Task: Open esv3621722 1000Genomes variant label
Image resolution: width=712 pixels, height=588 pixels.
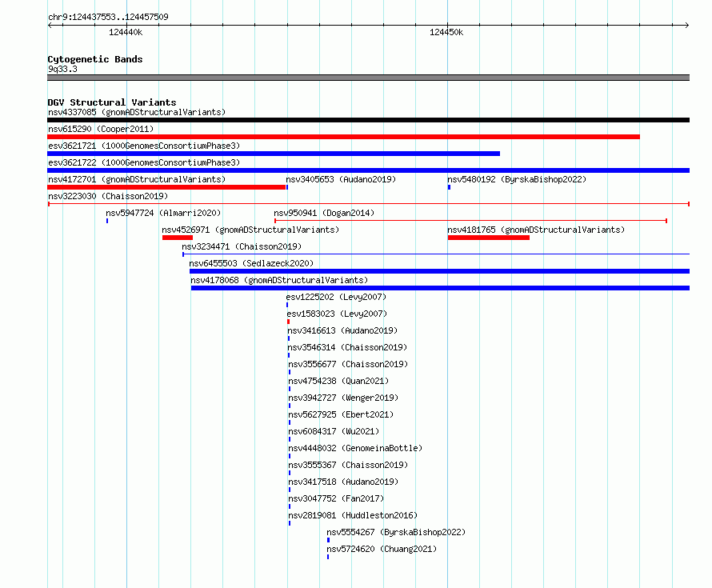Action: point(144,162)
